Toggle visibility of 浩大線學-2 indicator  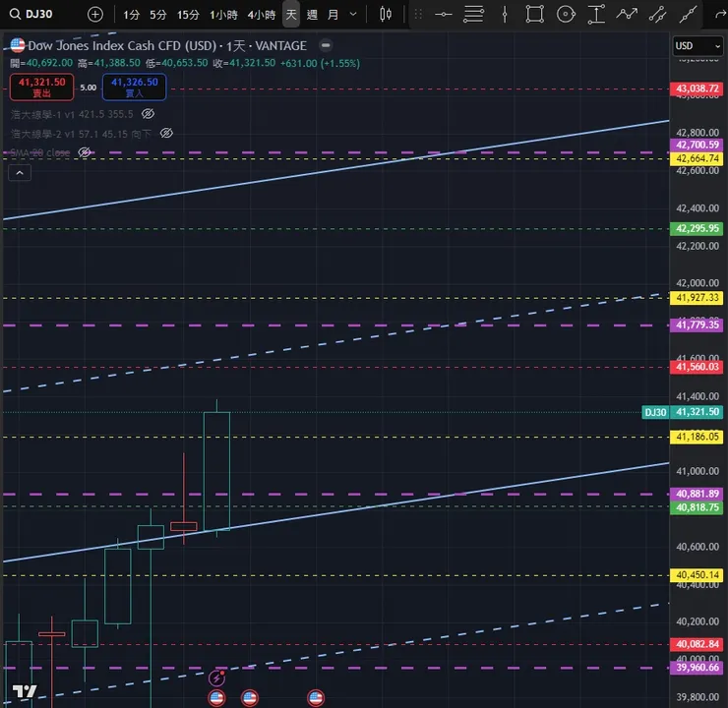(x=166, y=134)
